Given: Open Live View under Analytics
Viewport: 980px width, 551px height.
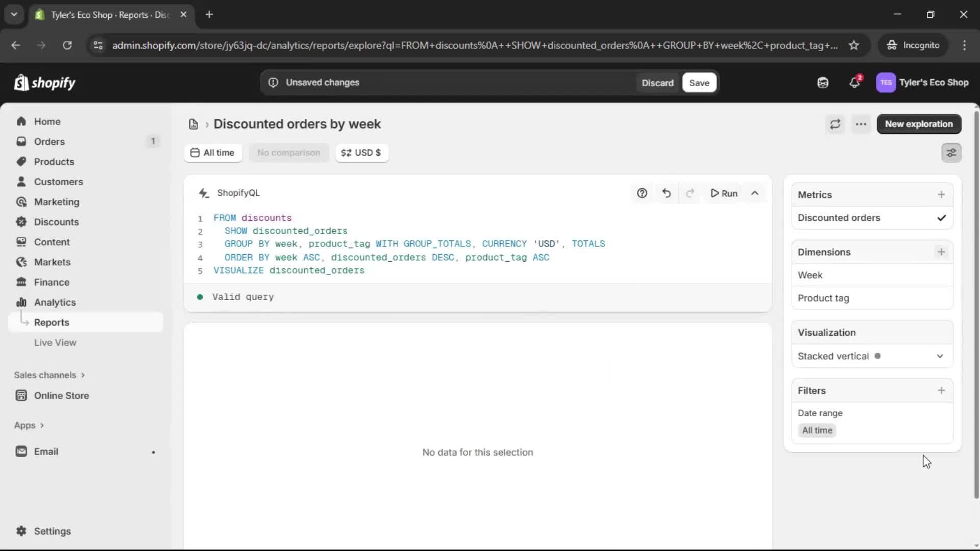Looking at the screenshot, I should click(55, 342).
